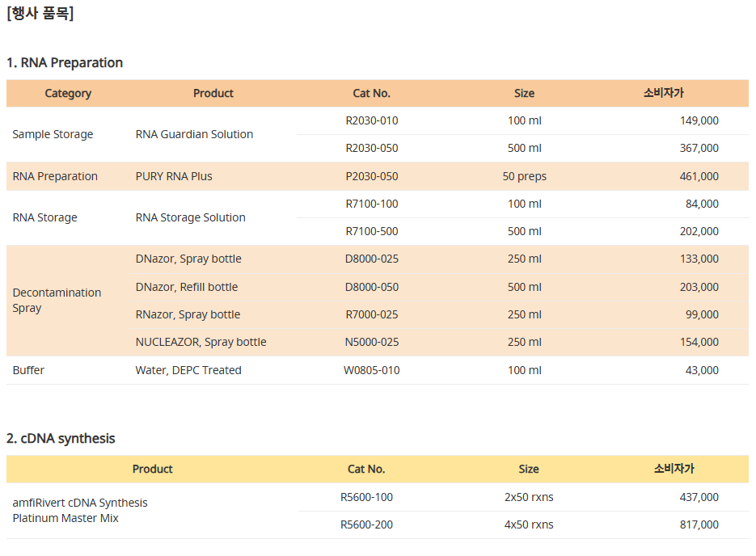The image size is (756, 556).
Task: Click the 'Category' column header
Action: point(68,93)
